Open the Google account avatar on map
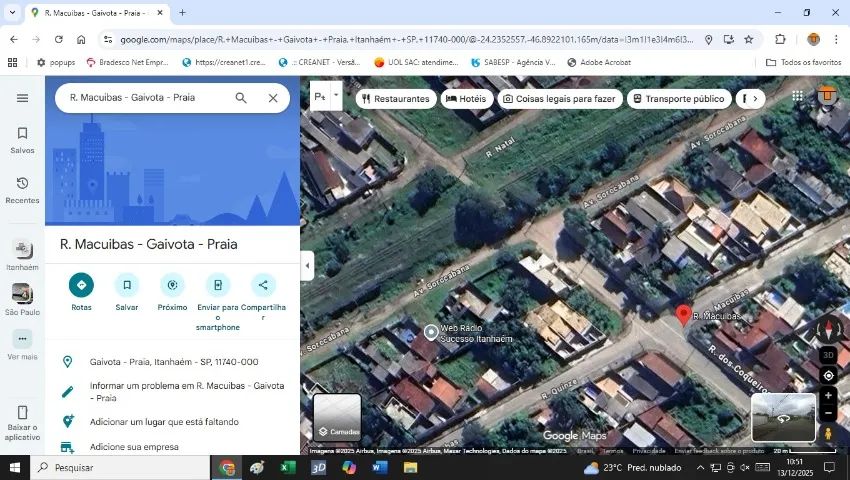Screen dimensions: 850x480 click(827, 96)
